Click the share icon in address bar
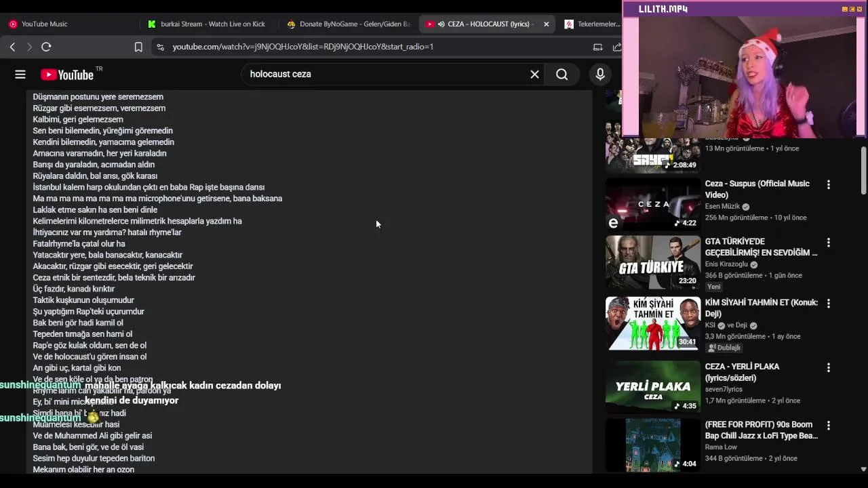The image size is (868, 488). point(616,47)
